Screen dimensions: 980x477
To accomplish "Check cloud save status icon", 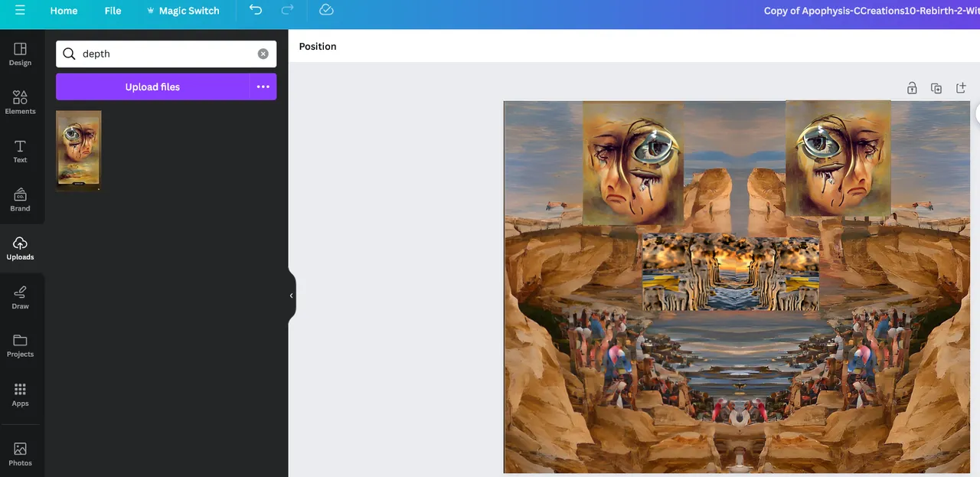I will tap(326, 10).
